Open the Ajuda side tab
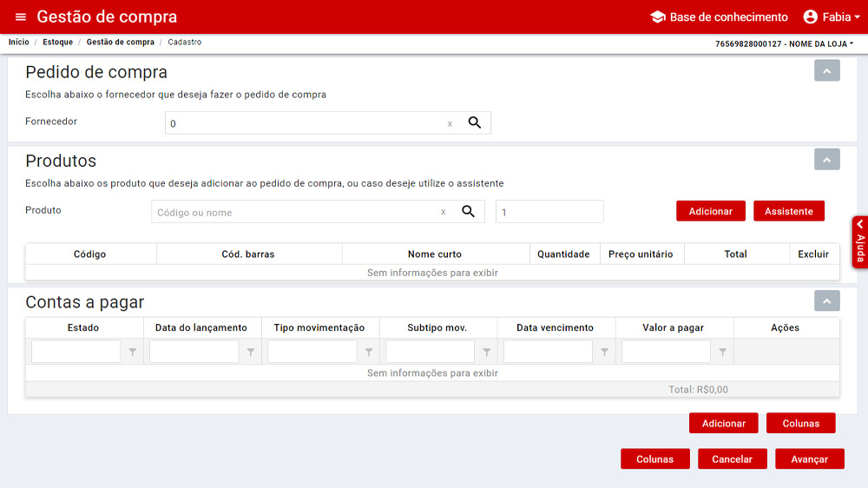The image size is (868, 488). 859,242
